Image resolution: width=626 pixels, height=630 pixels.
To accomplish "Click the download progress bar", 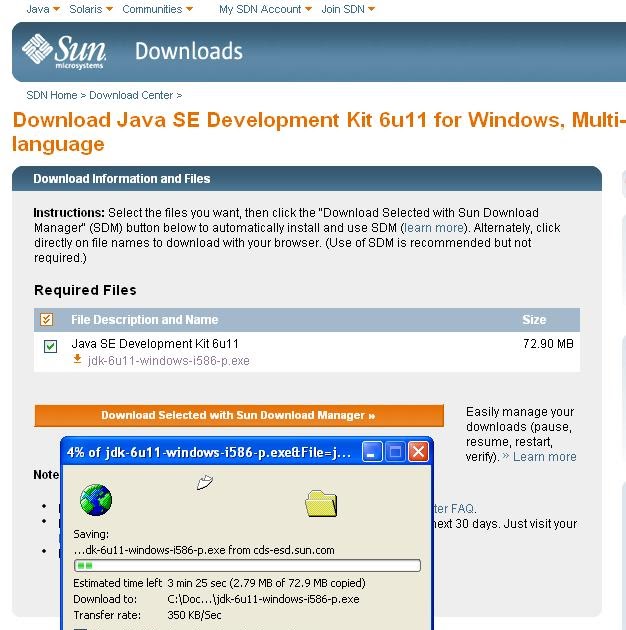I will pyautogui.click(x=248, y=565).
